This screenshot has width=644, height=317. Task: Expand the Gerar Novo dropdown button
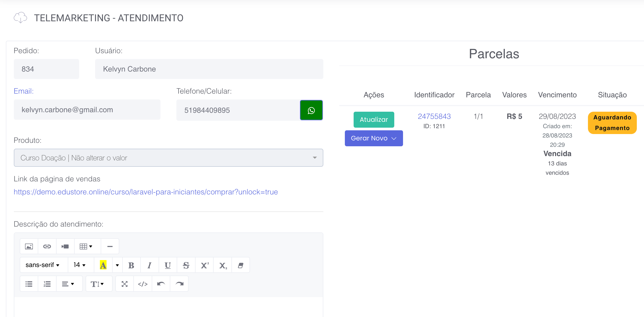[374, 138]
